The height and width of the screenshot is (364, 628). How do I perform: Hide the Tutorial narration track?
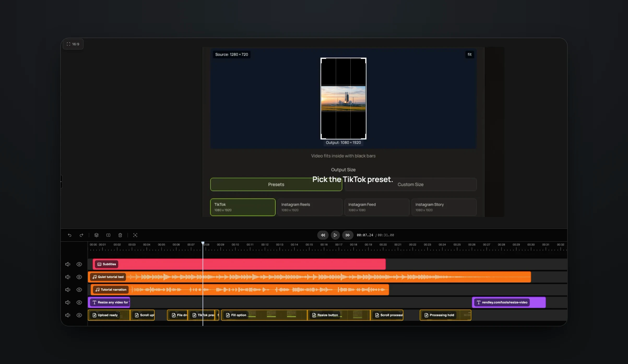click(79, 290)
